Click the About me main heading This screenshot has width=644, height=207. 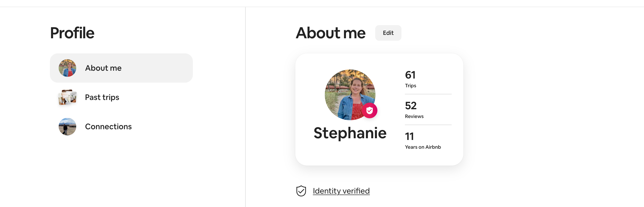330,33
